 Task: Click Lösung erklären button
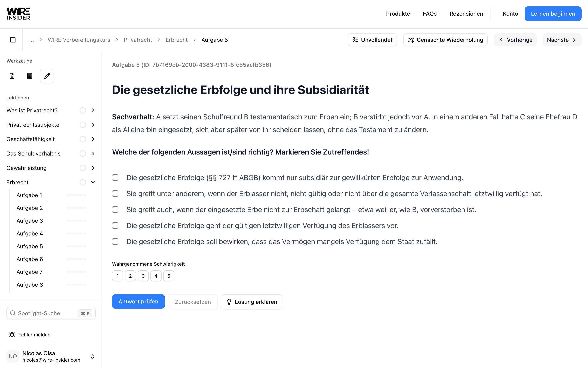252,302
